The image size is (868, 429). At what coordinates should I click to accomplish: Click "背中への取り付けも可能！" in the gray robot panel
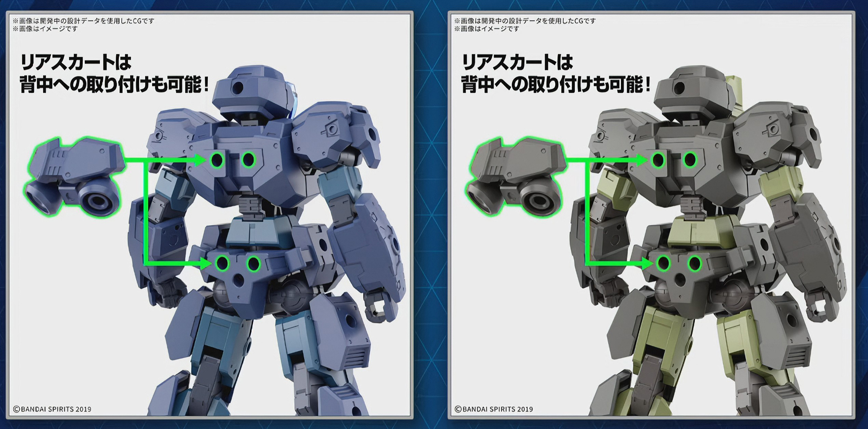point(556,85)
